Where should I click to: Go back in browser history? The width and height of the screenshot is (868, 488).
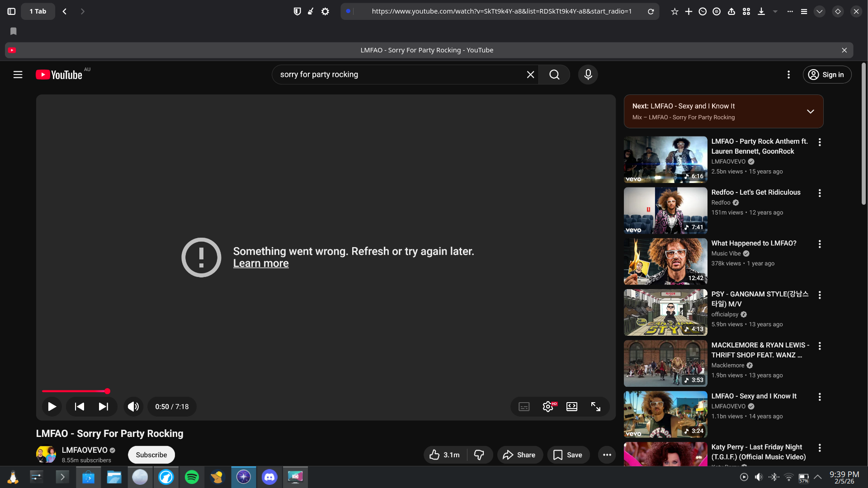tap(65, 11)
